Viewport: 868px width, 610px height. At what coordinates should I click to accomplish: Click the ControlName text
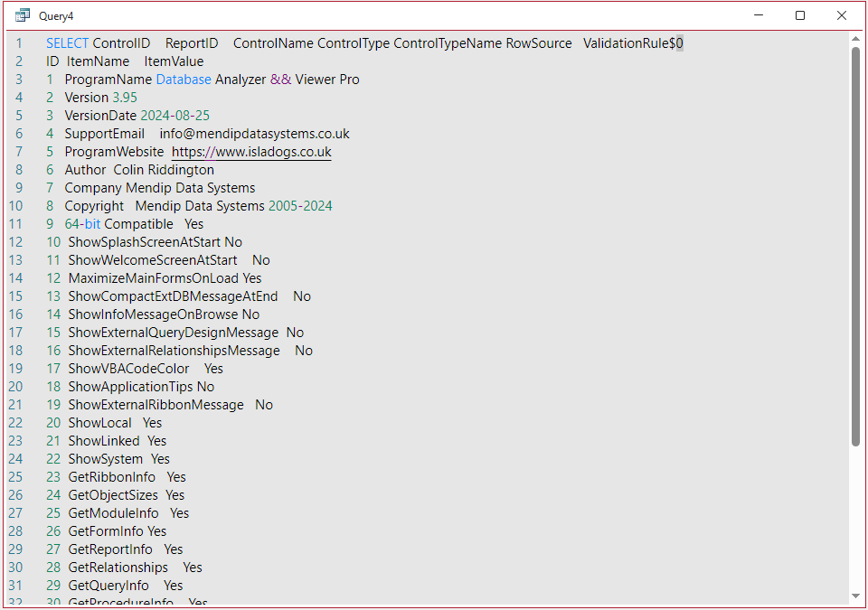pos(273,43)
